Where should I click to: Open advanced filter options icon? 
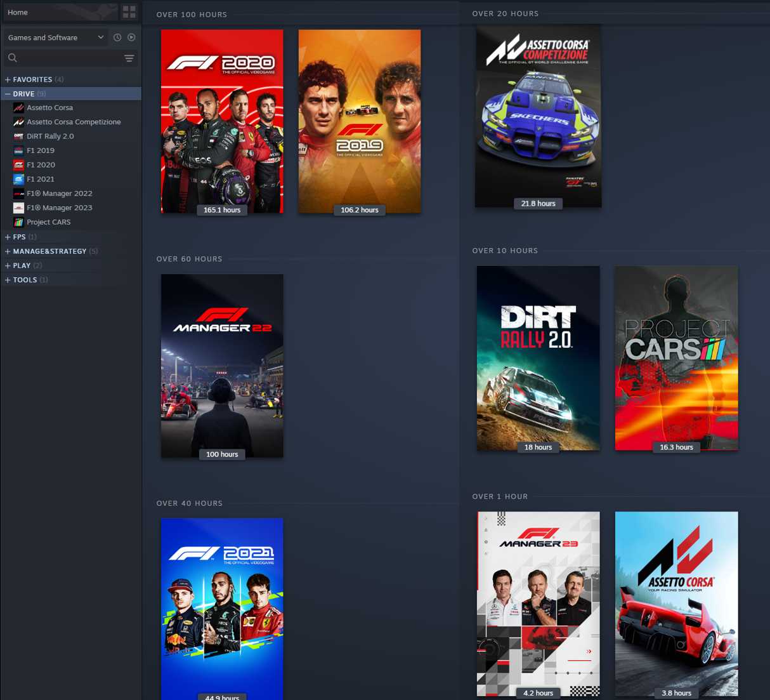point(129,58)
